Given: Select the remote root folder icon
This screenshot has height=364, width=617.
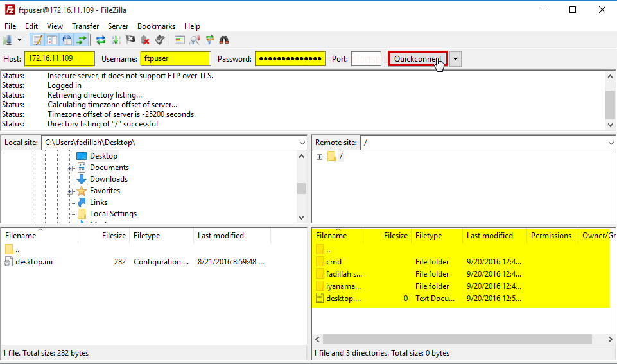Looking at the screenshot, I should (x=331, y=157).
